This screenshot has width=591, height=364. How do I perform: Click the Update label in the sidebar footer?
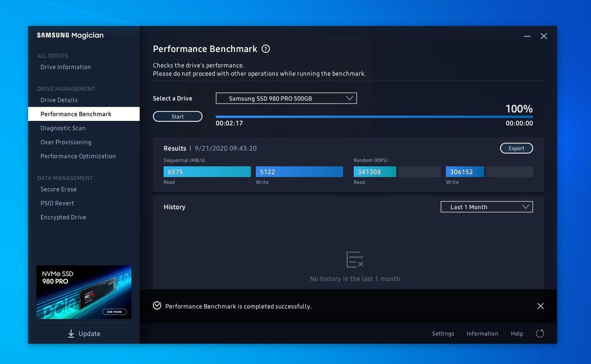(90, 334)
